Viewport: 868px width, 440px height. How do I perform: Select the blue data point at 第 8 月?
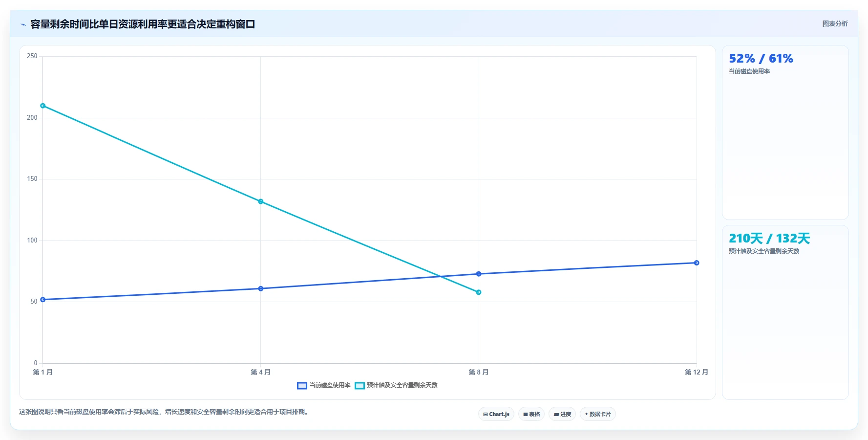(x=479, y=274)
